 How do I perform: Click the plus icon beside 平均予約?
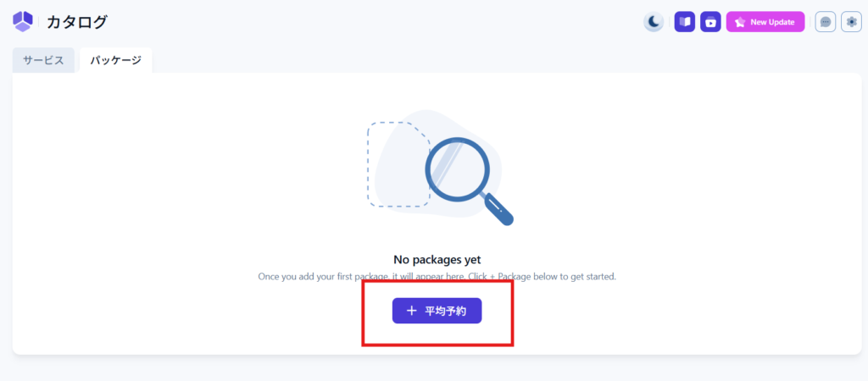[x=412, y=311]
